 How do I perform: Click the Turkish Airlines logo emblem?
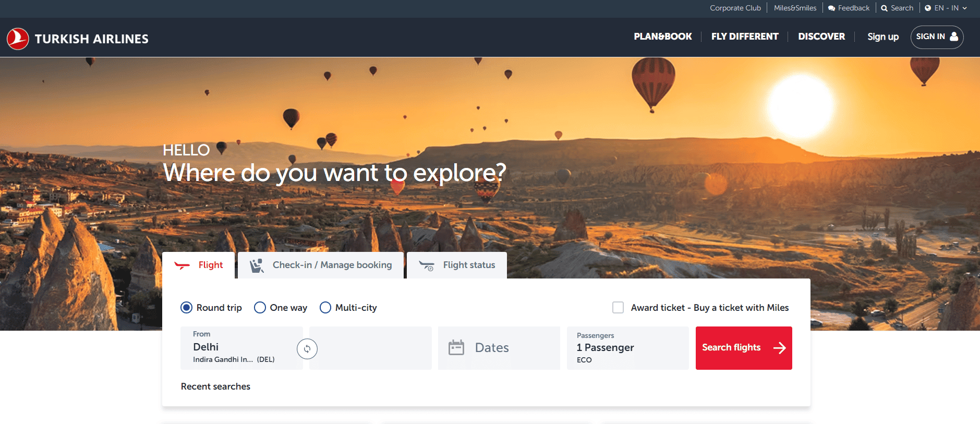coord(18,39)
